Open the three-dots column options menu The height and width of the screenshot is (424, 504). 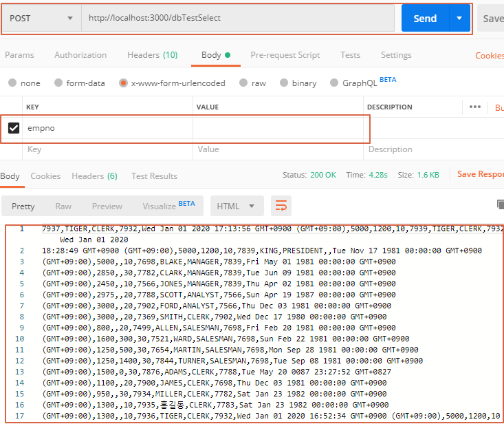474,107
